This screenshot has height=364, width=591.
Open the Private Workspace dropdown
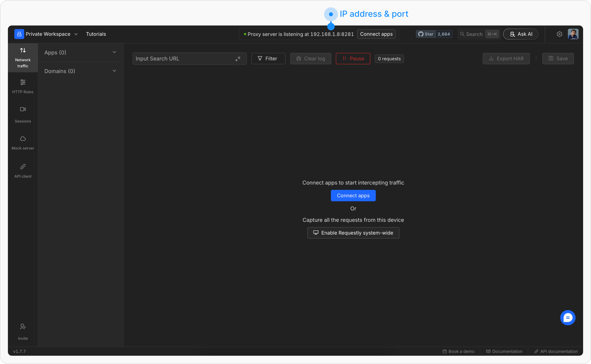[x=48, y=34]
